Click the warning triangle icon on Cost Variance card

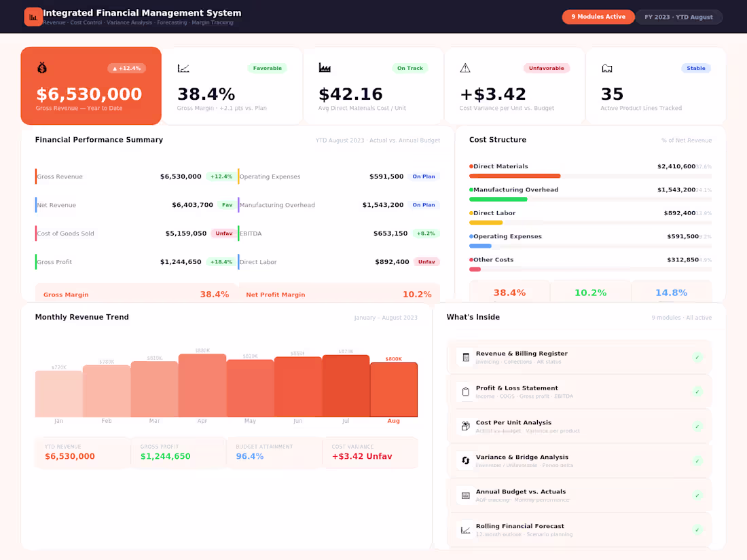465,68
